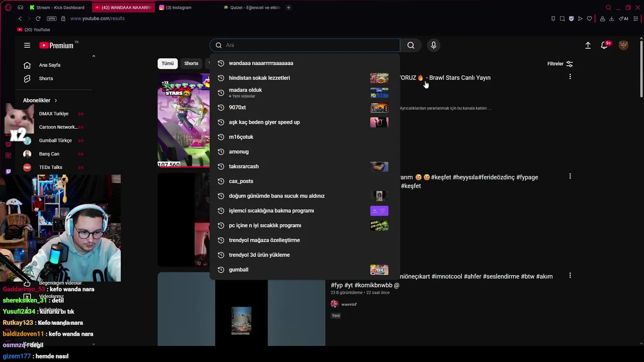Open the Easy Setup sliders icon
This screenshot has width=644, height=362.
tap(635, 19)
